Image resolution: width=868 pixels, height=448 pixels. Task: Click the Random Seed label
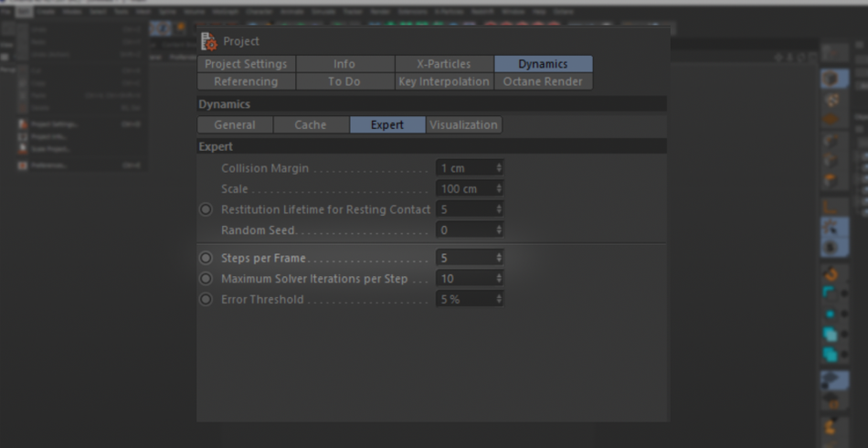point(258,229)
